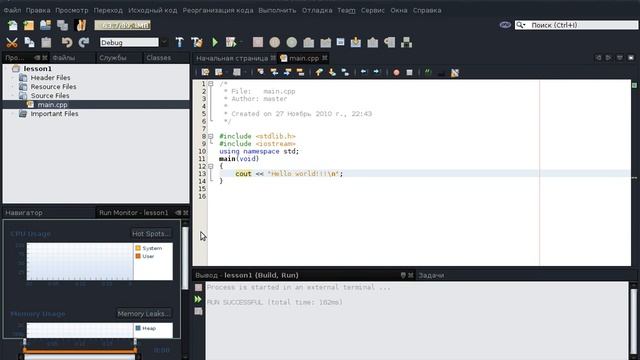Click the Redo arrow icon
Viewport: 640px width, 360px height.
pos(84,42)
